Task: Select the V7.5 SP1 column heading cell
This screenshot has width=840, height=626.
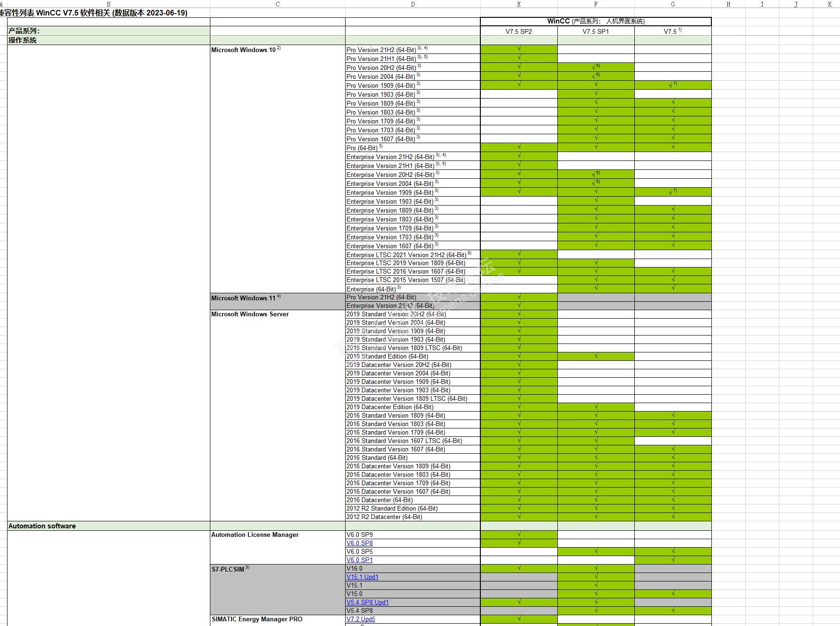Action: click(x=596, y=31)
